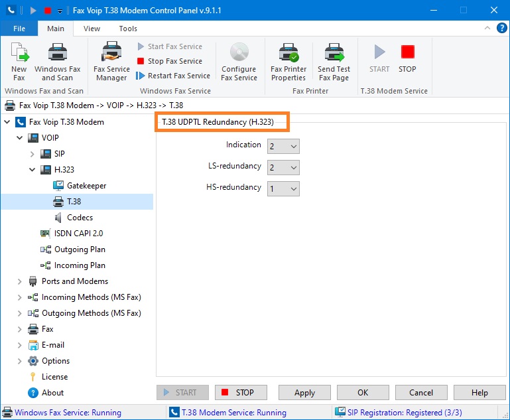Click the New Fax icon
The image size is (510, 420).
[x=19, y=52]
